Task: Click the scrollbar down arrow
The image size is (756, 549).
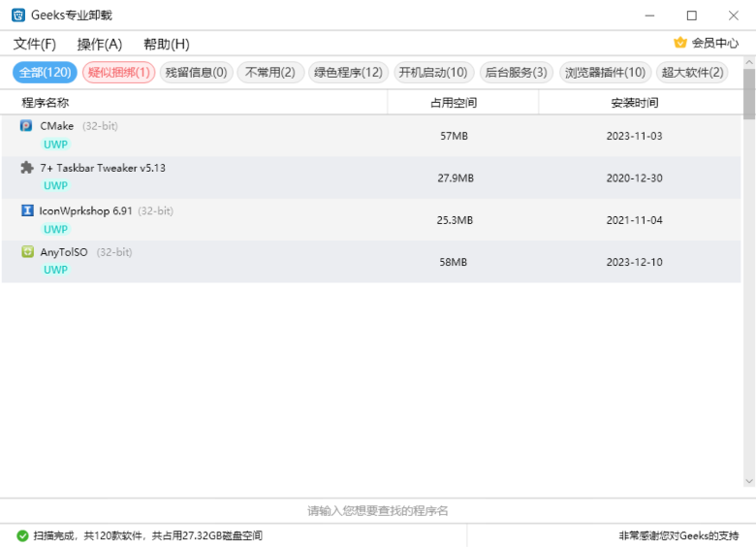Action: pyautogui.click(x=749, y=481)
